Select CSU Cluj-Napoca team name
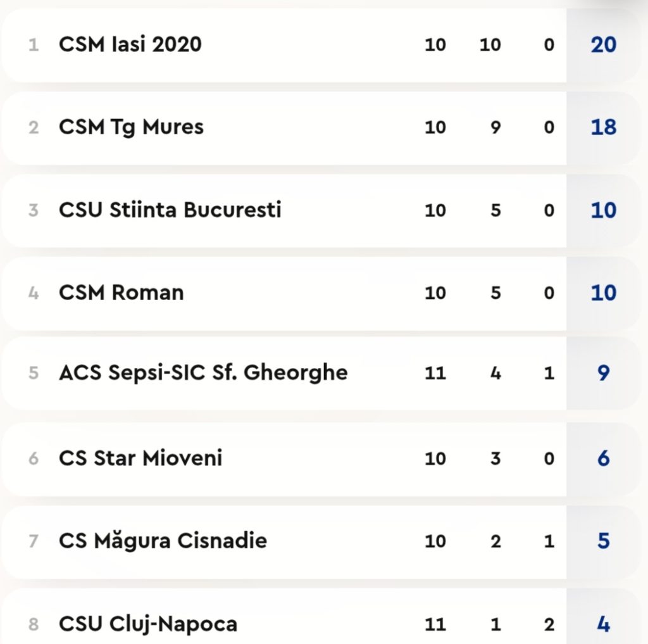The height and width of the screenshot is (644, 648). click(148, 624)
